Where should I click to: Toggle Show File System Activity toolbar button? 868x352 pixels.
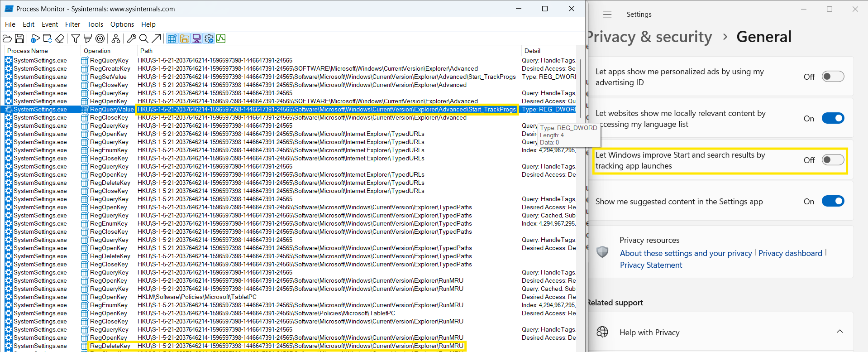[184, 39]
